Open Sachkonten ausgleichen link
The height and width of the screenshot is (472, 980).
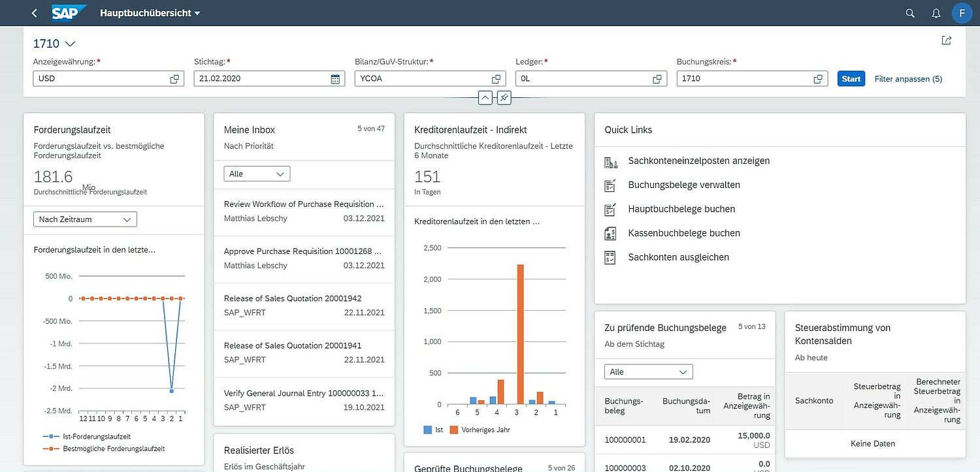(x=678, y=257)
